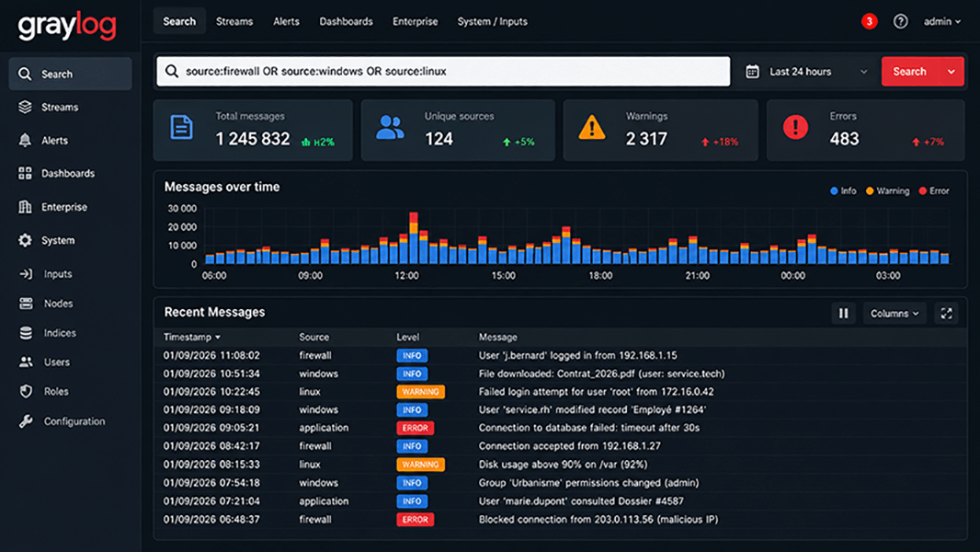
Task: Click timestamp 01/09/2026 07:54:18
Action: pos(211,483)
